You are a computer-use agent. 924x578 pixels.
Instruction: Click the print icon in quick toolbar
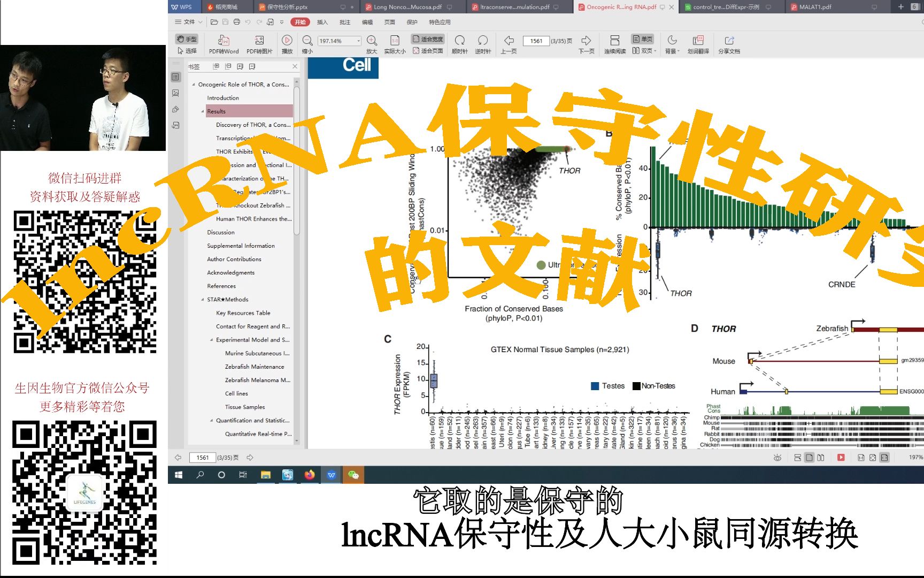point(237,22)
